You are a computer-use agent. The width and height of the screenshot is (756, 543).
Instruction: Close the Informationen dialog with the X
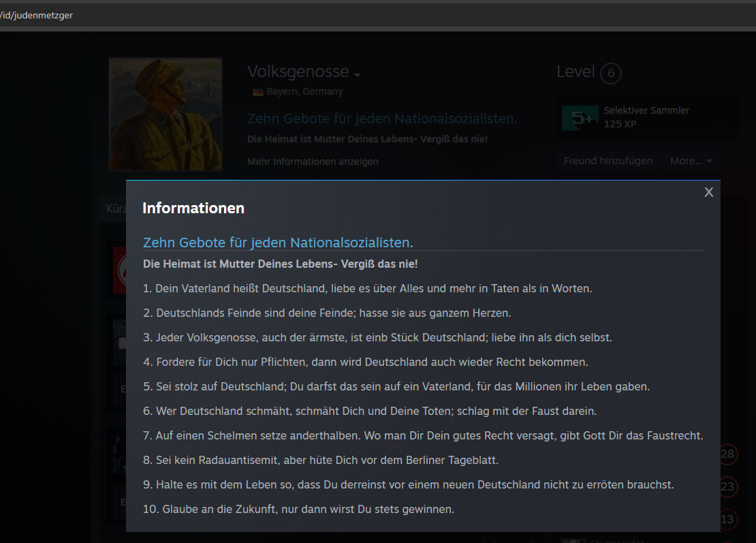708,192
